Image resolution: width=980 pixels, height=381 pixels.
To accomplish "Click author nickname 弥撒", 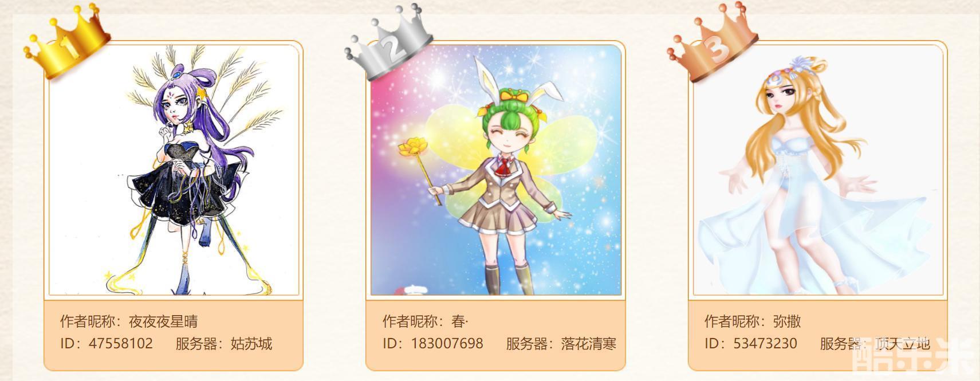I will 787,321.
